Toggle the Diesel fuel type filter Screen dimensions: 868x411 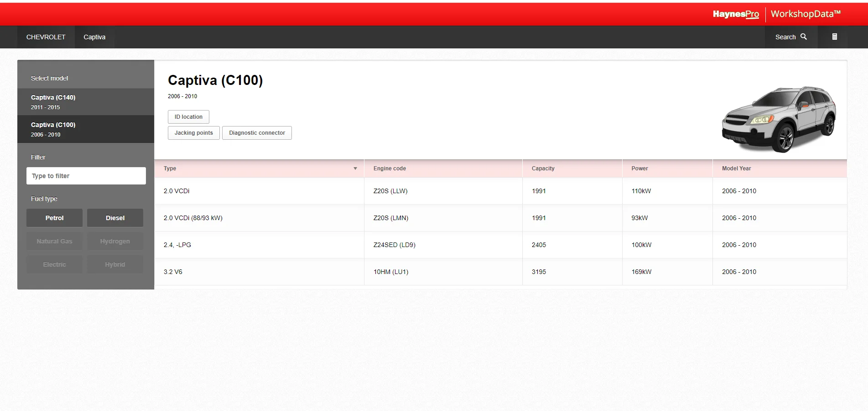pos(115,218)
